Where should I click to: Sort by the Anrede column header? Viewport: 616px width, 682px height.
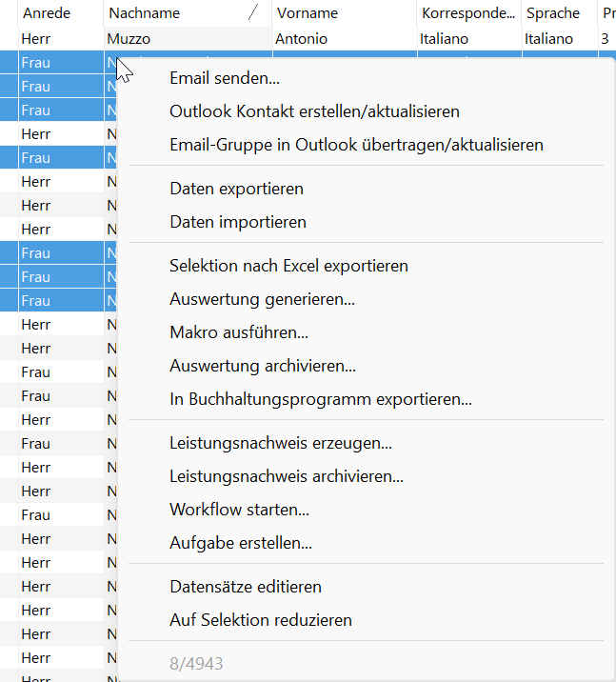[x=61, y=13]
